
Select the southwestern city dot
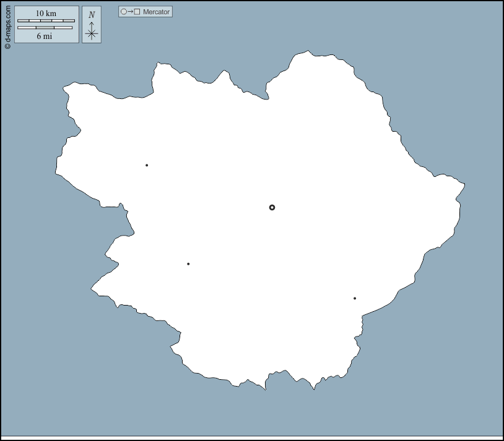[x=188, y=264]
